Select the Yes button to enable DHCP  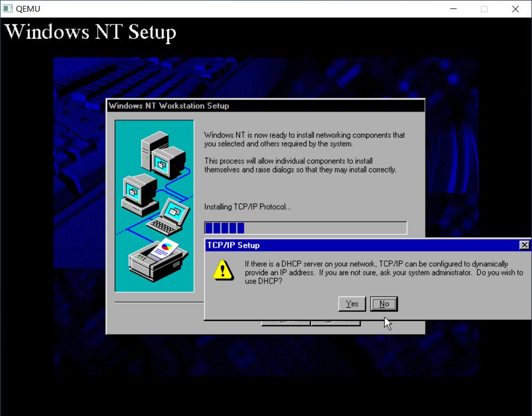point(351,303)
